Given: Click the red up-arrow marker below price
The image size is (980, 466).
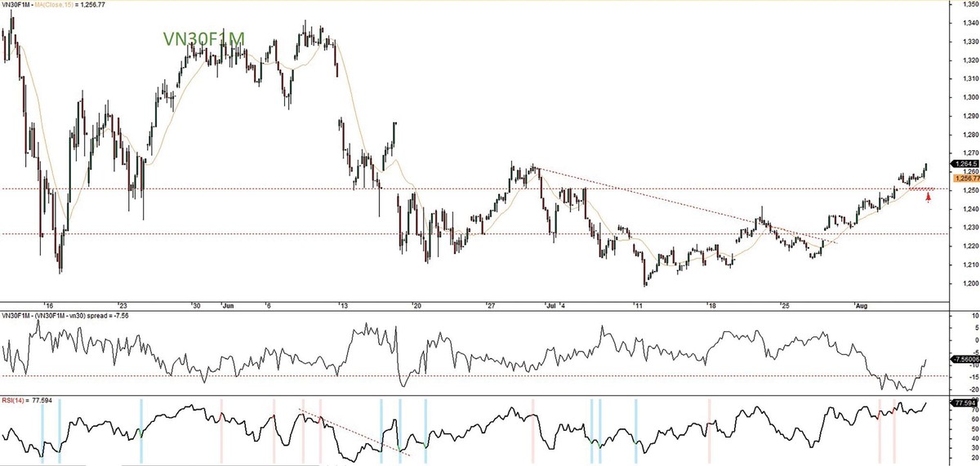Looking at the screenshot, I should [x=928, y=197].
